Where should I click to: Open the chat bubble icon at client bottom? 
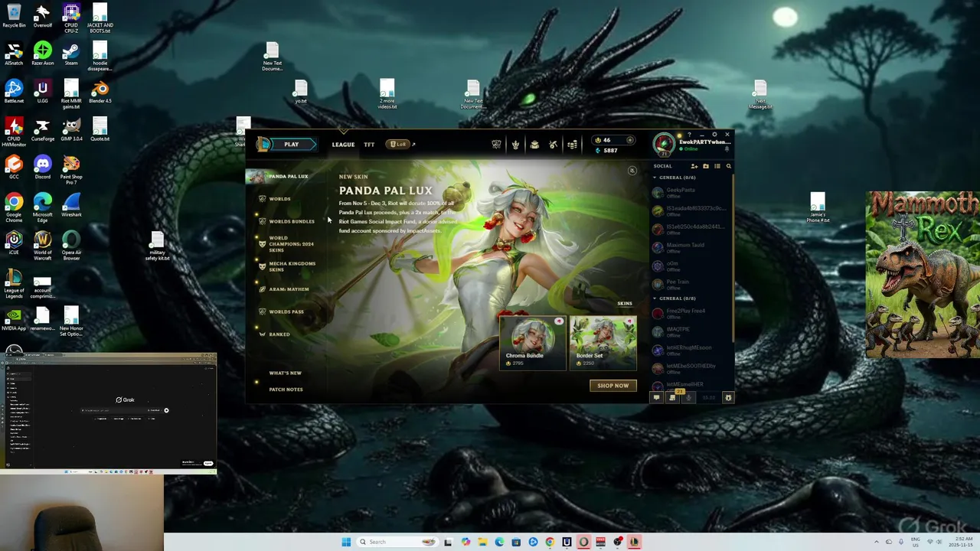click(x=656, y=397)
